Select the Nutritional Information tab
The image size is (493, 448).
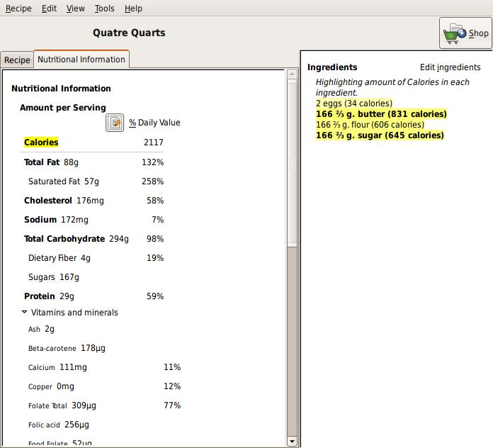pyautogui.click(x=81, y=59)
